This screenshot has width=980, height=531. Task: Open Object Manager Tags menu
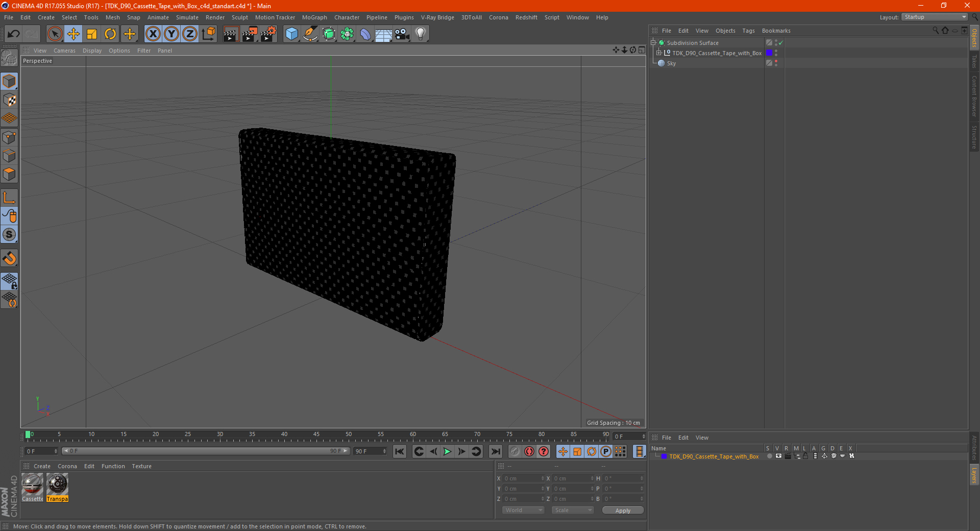748,31
